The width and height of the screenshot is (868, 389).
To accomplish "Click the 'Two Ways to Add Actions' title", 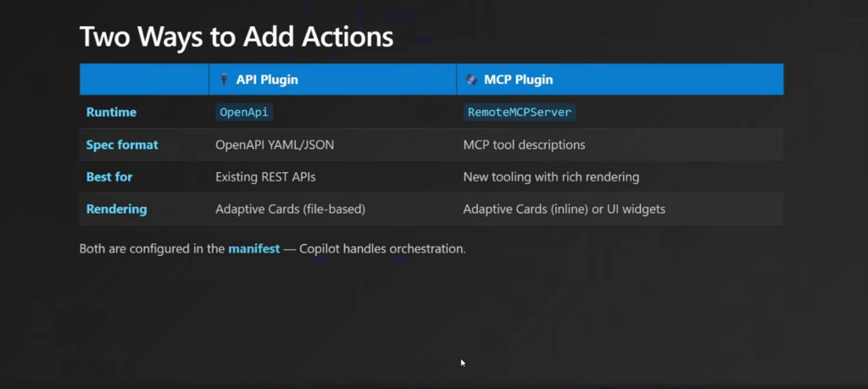I will click(x=236, y=36).
